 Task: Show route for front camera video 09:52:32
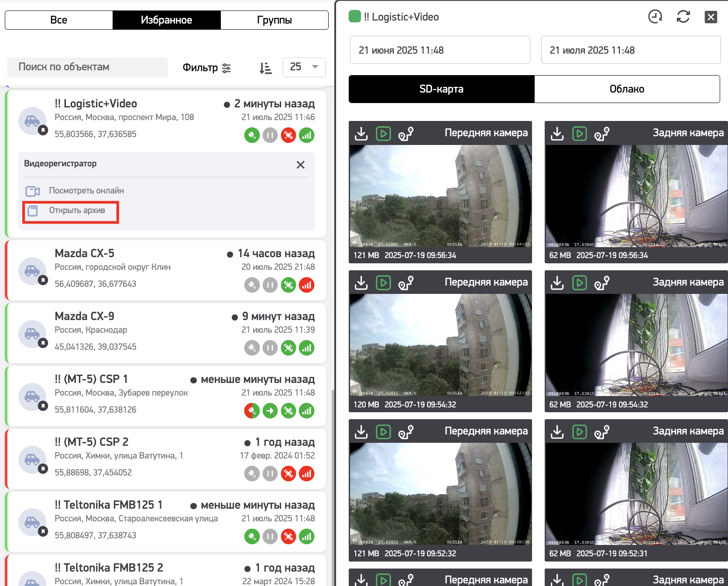406,432
